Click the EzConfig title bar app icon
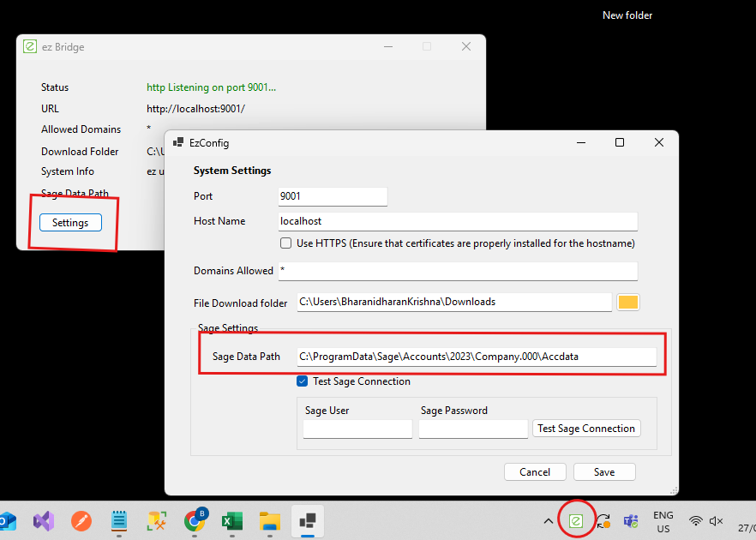 pos(178,142)
